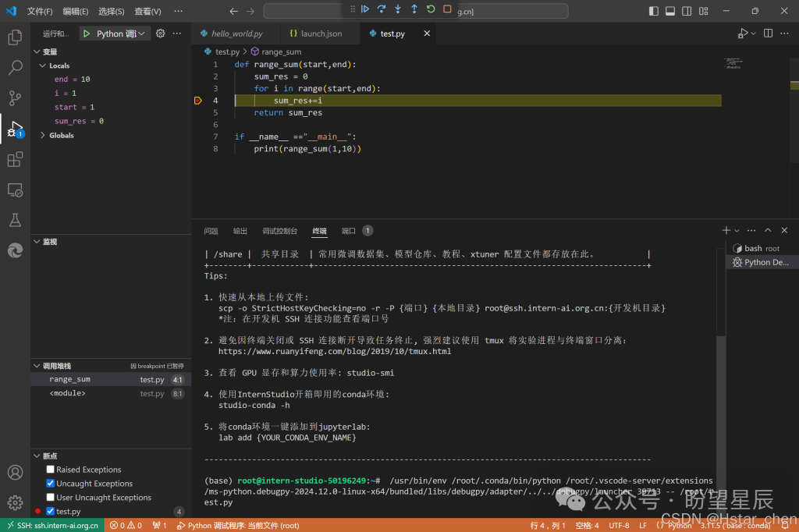The height and width of the screenshot is (532, 799).
Task: Open launch.json via debug gear icon
Action: point(161,34)
